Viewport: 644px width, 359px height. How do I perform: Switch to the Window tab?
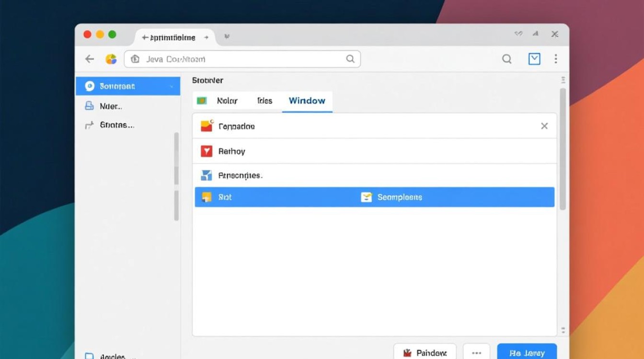pos(307,101)
